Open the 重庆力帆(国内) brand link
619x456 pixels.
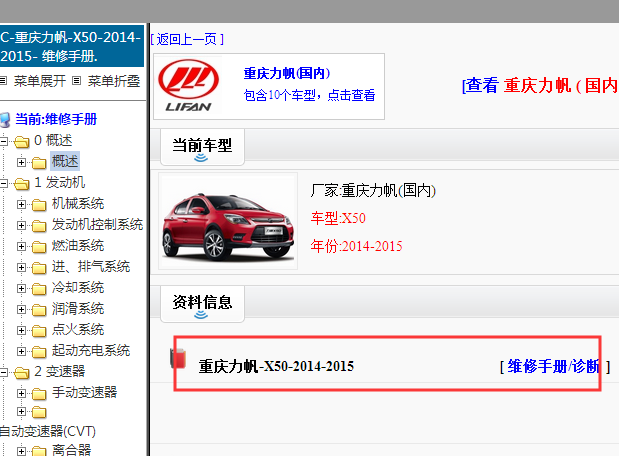(287, 73)
